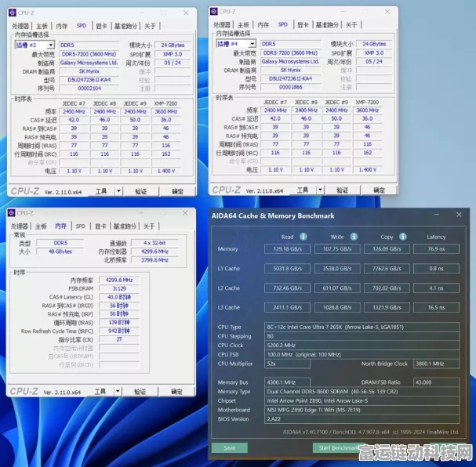Click 工具 button in slot #2 window
This screenshot has width=476, height=467.
(101, 191)
